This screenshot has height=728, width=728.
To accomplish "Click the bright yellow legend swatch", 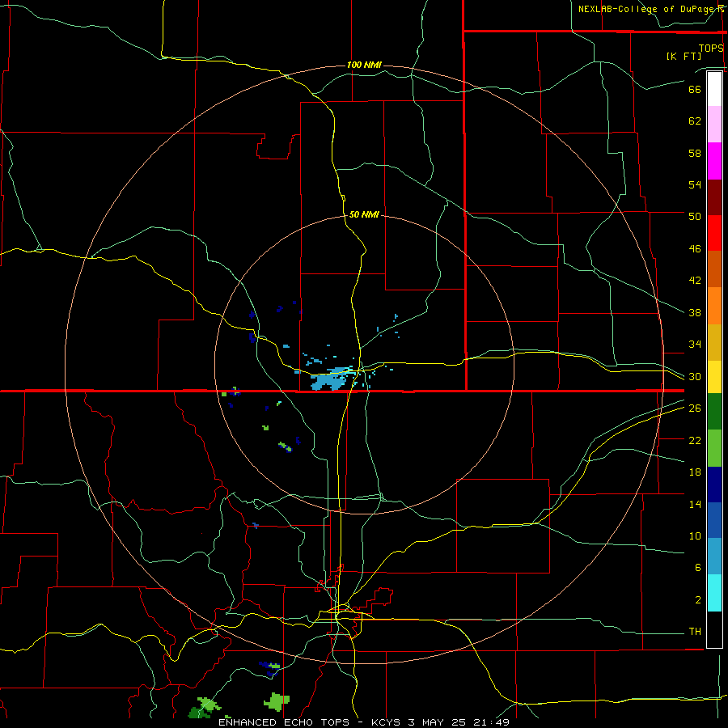I will [714, 377].
